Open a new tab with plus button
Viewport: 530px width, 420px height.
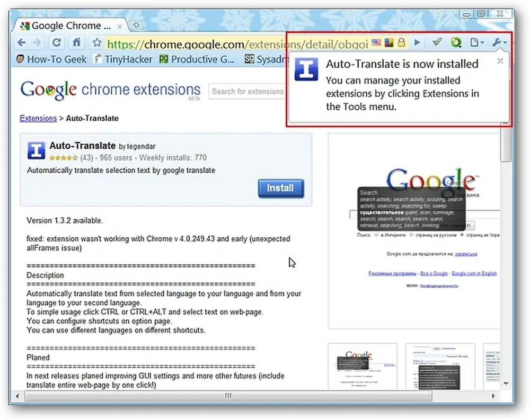(x=137, y=25)
